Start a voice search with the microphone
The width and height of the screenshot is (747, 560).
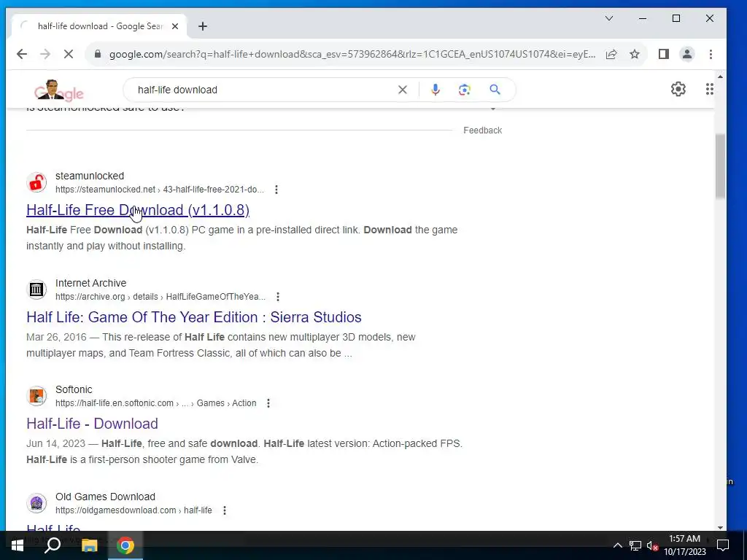point(436,90)
